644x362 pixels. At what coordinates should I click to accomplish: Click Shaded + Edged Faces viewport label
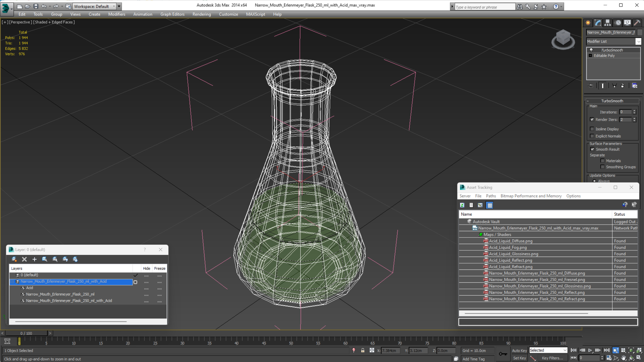pos(54,22)
